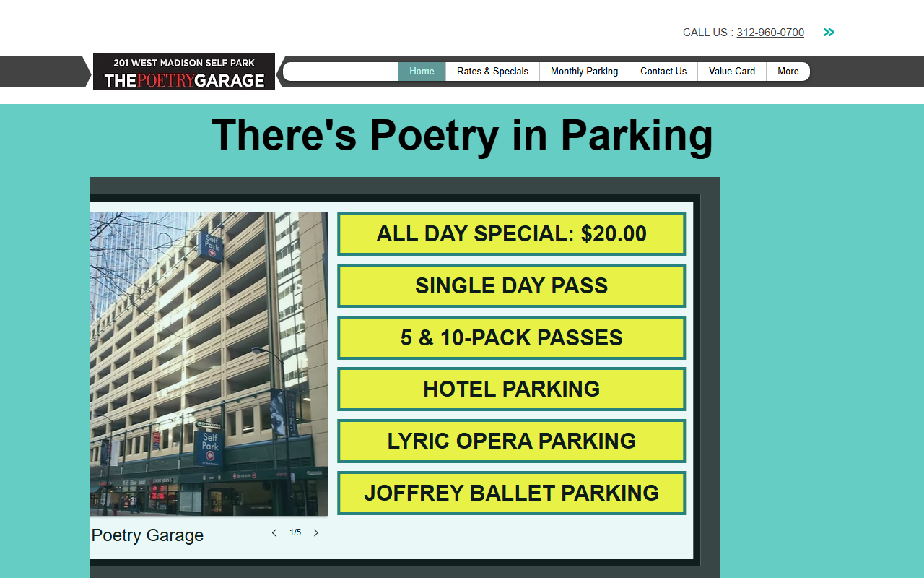Open the Monthly Parking menu item
The image size is (924, 578).
584,72
